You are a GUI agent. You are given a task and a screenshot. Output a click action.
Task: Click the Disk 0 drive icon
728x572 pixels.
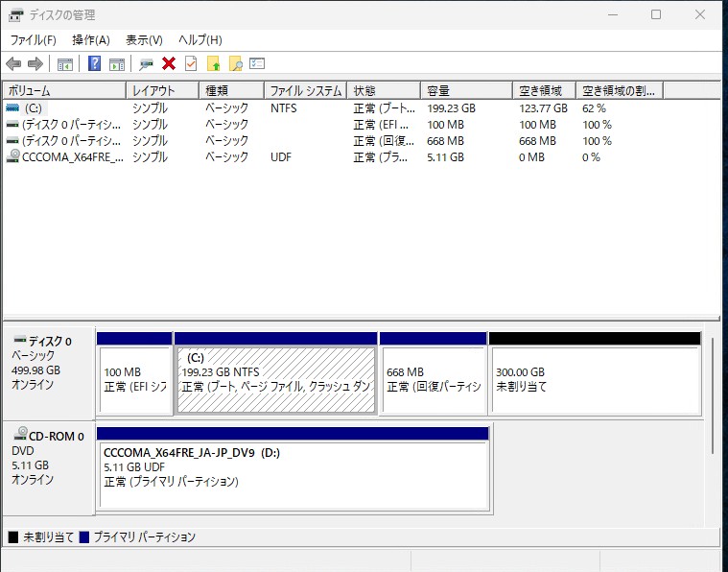[20, 339]
